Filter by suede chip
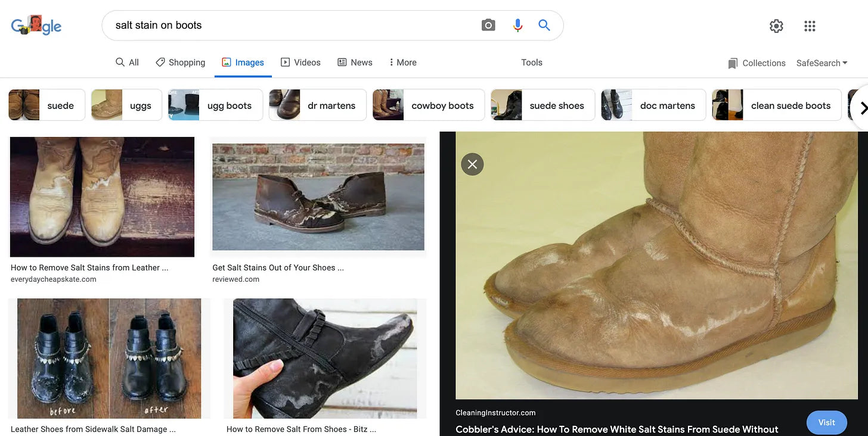Image resolution: width=868 pixels, height=436 pixels. point(46,105)
